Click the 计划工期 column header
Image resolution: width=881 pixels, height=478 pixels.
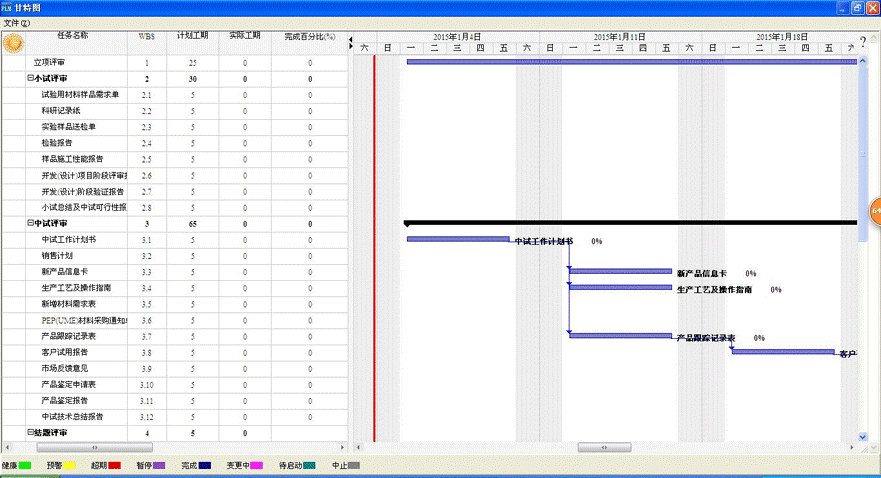(x=192, y=35)
